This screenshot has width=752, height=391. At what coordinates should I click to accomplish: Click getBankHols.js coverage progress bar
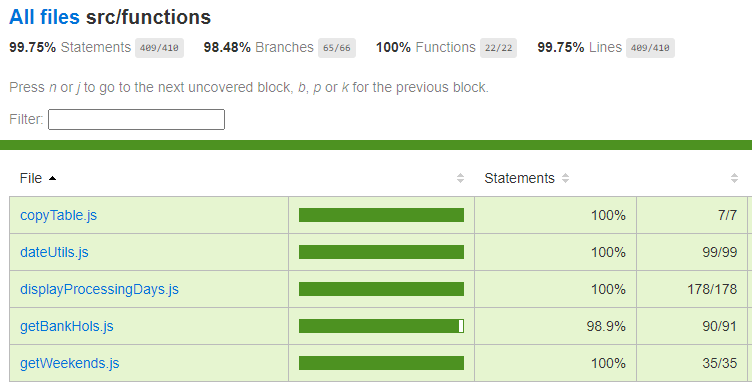(381, 326)
